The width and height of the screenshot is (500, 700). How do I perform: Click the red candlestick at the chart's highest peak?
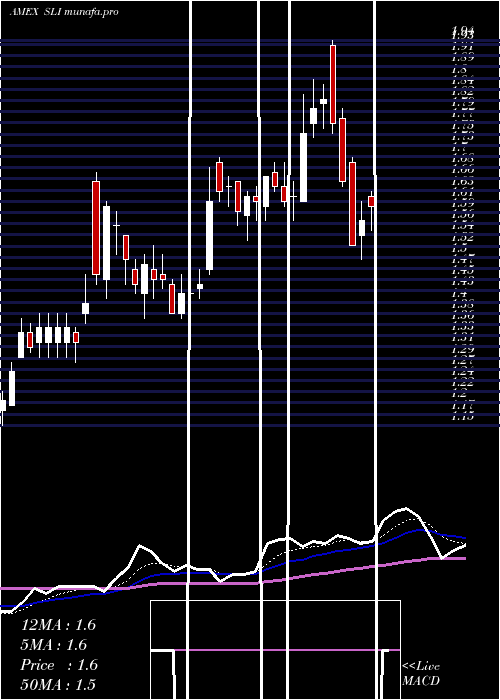(333, 84)
